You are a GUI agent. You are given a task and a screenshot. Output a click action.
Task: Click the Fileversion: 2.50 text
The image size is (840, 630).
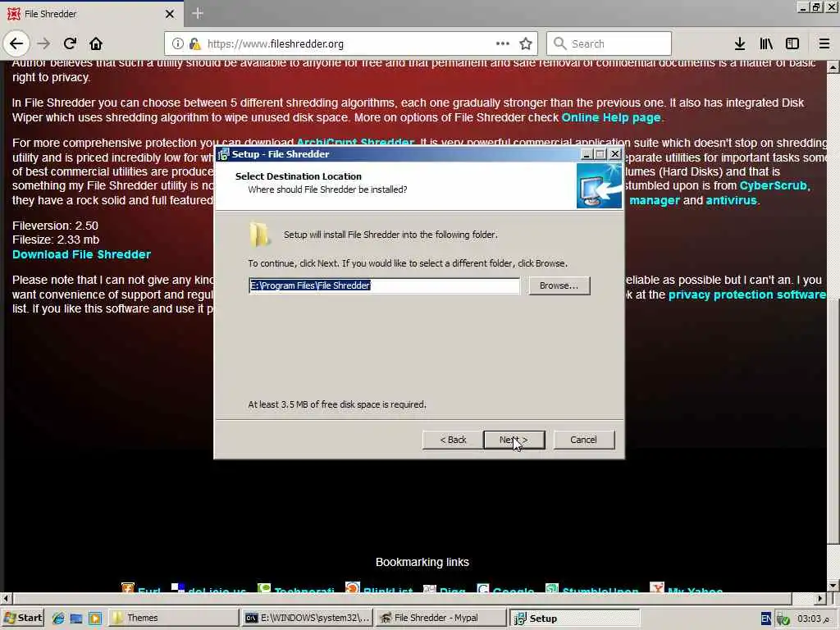[55, 226]
